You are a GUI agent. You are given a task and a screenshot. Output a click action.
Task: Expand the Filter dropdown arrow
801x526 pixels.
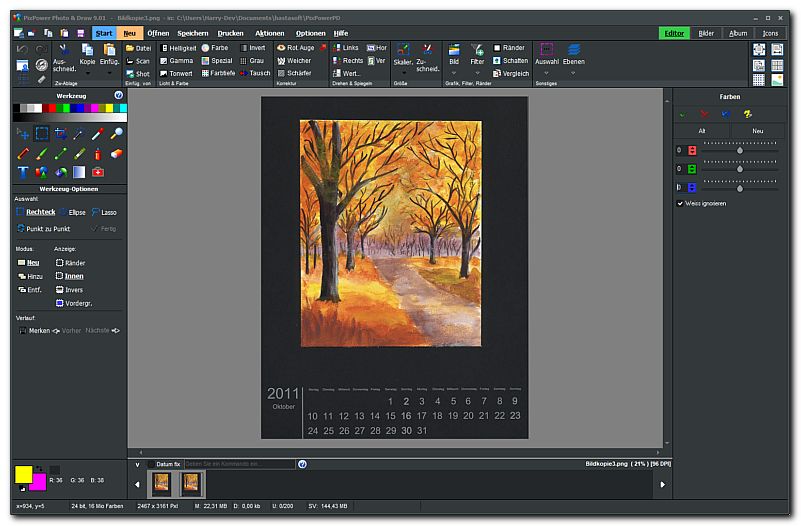tap(477, 73)
